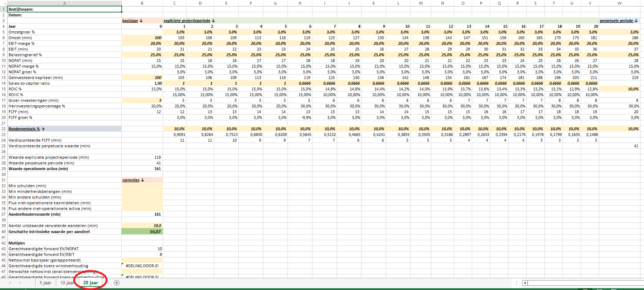Select column A header

[x=64, y=3]
